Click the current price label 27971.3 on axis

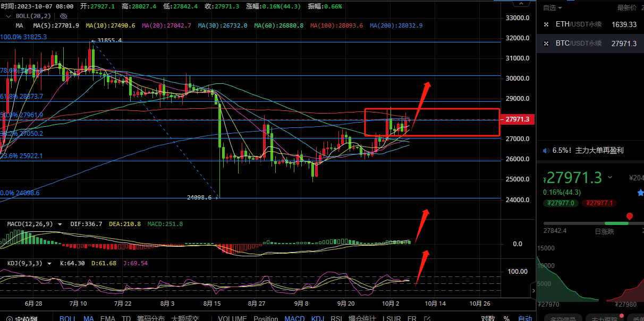517,119
